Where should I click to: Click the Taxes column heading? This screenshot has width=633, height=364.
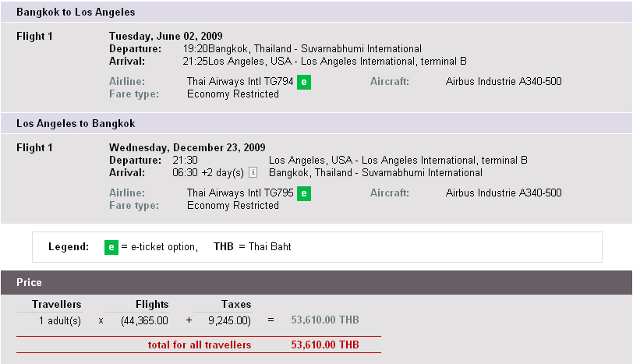point(236,304)
